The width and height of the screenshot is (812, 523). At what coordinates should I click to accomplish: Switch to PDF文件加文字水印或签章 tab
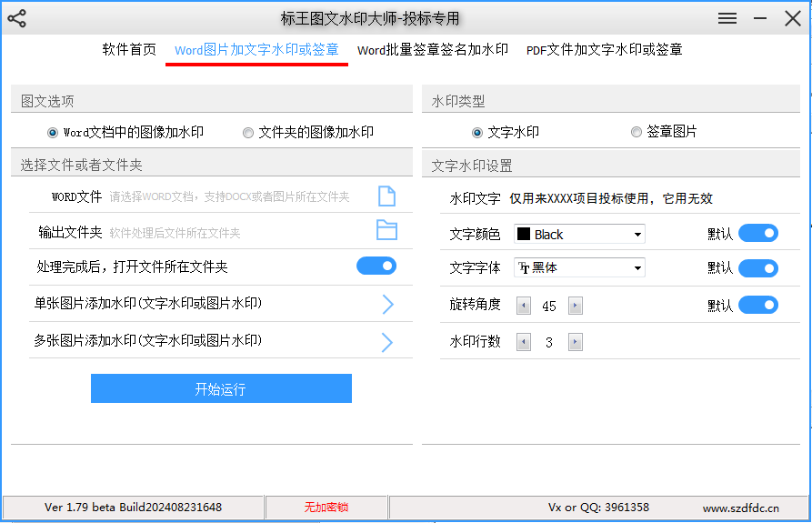click(604, 50)
